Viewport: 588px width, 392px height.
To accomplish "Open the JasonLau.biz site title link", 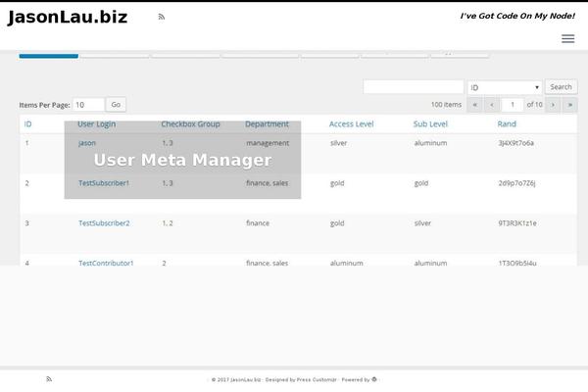I will point(68,18).
